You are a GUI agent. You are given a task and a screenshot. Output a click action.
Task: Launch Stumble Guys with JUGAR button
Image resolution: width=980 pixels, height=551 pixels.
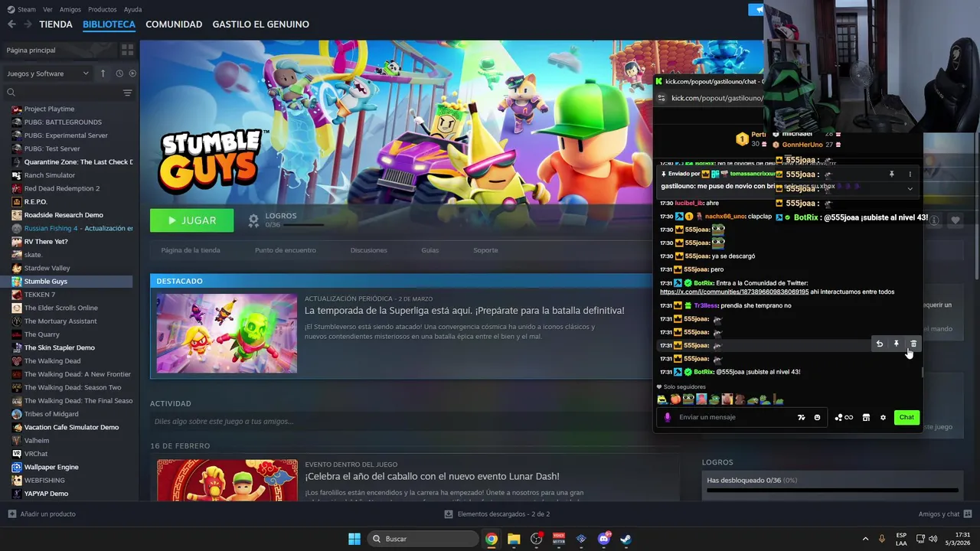tap(192, 220)
